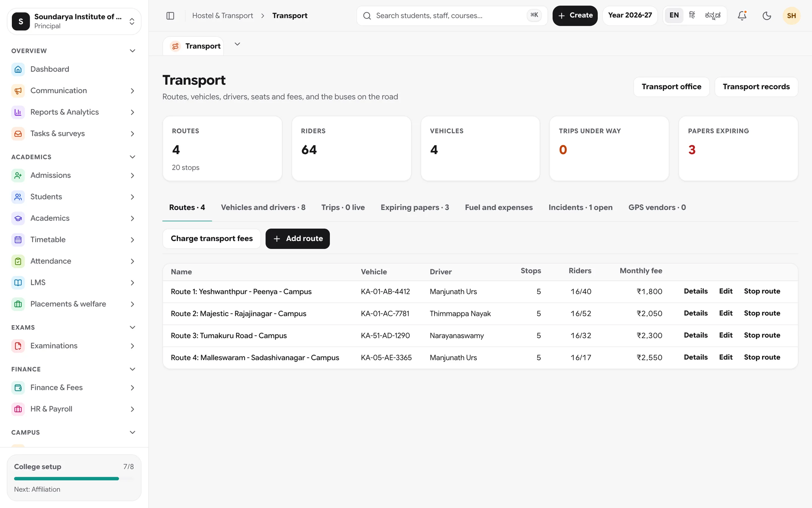Open the institute switcher dropdown
The image size is (812, 508).
[74, 21]
